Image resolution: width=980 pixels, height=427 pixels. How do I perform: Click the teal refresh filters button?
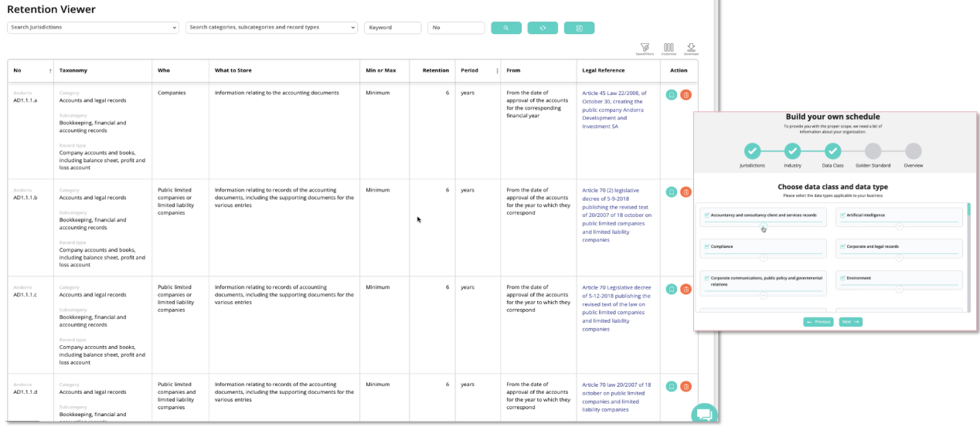[543, 28]
